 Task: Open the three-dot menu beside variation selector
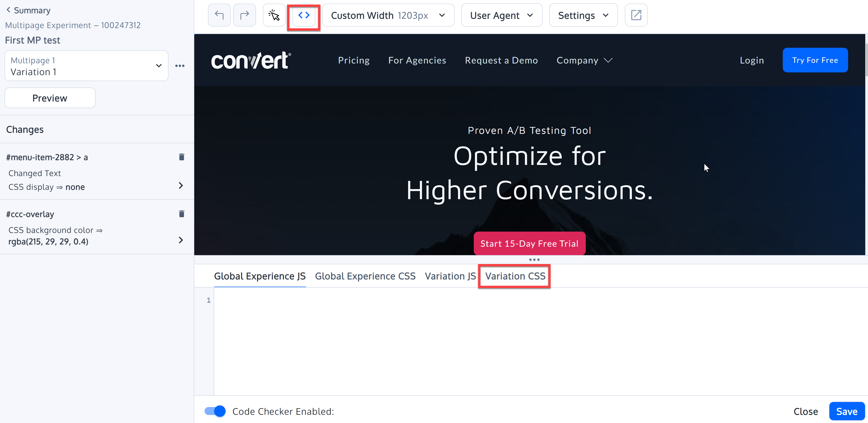point(180,66)
